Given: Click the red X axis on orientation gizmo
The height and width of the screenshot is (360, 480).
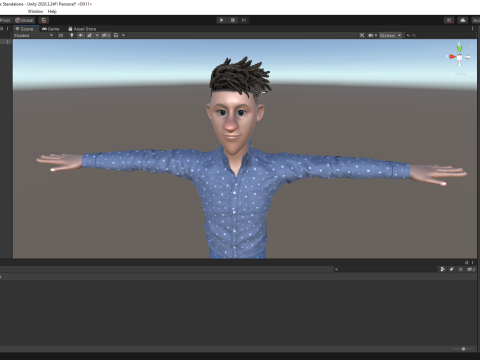Looking at the screenshot, I should [452, 57].
